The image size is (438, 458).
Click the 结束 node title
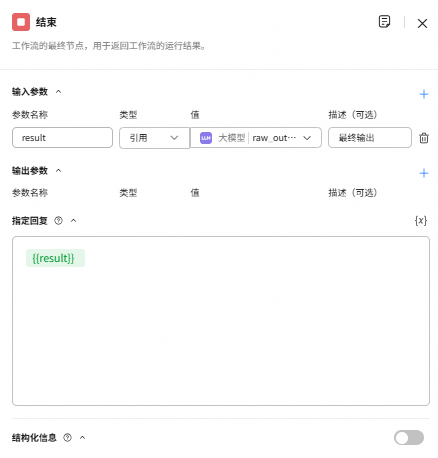tap(46, 22)
